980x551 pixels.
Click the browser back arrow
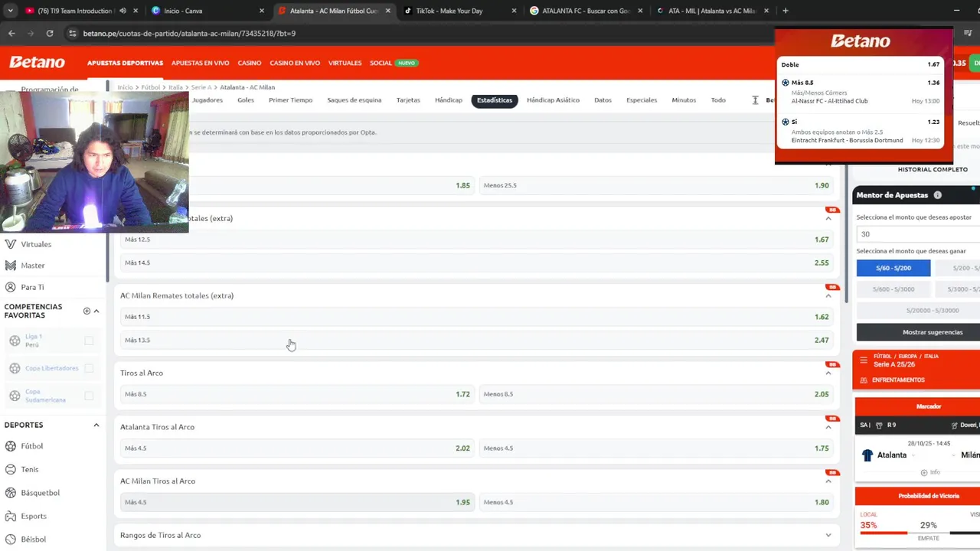(11, 34)
